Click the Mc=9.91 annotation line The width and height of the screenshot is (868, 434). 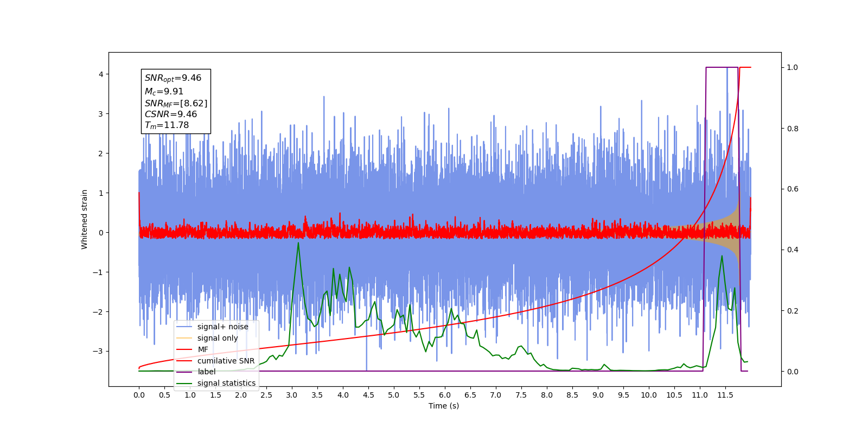(164, 92)
